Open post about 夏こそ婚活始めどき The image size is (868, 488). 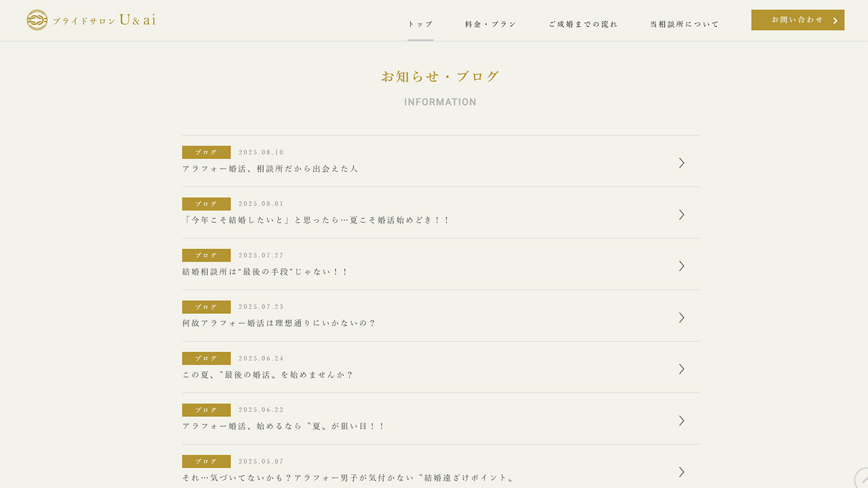[x=316, y=220]
